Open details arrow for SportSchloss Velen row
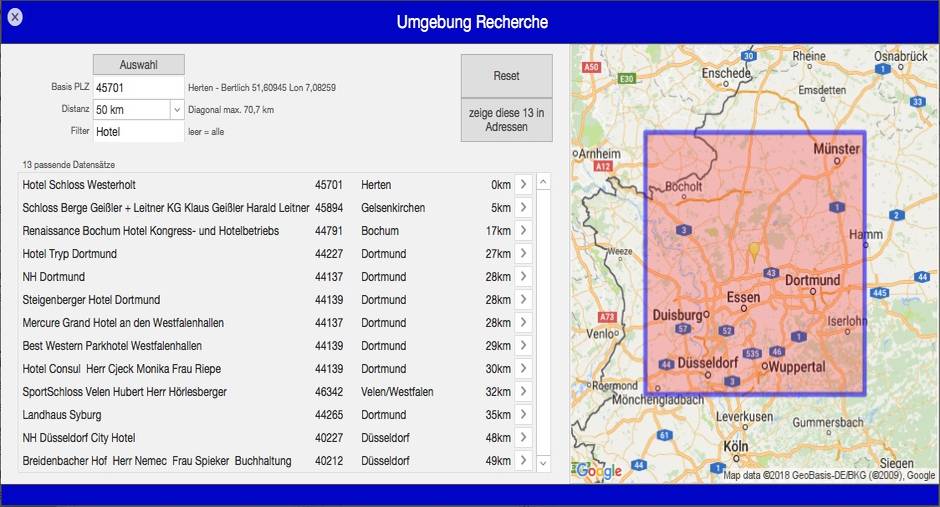 click(x=523, y=391)
